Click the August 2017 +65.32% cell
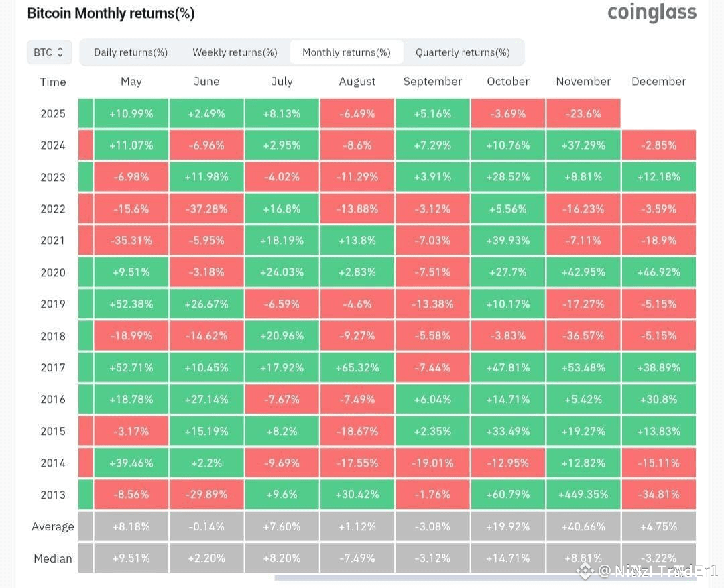Image resolution: width=724 pixels, height=588 pixels. coord(357,367)
